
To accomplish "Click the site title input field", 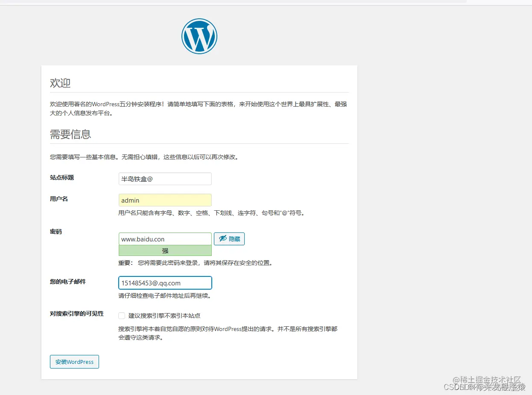I will pyautogui.click(x=165, y=179).
